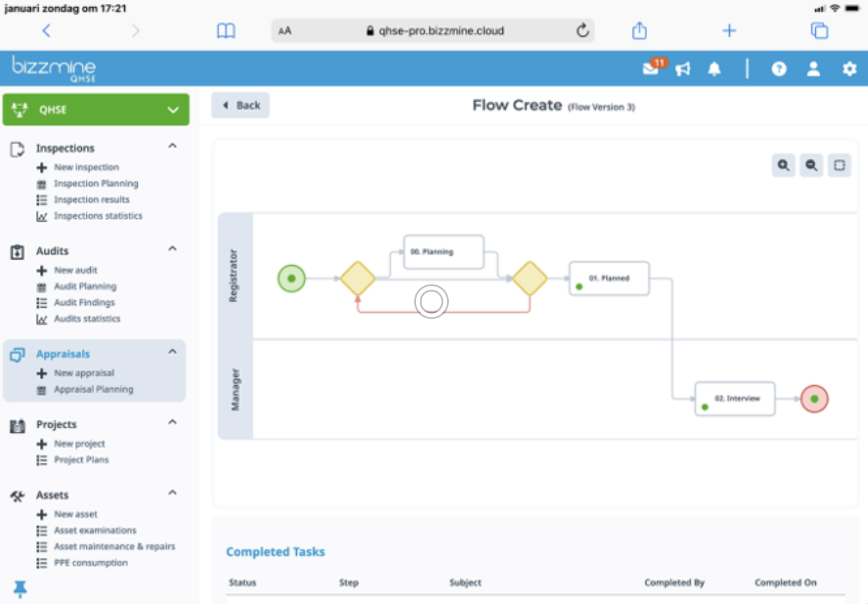The width and height of the screenshot is (868, 604).
Task: Open the notifications bell
Action: click(714, 69)
